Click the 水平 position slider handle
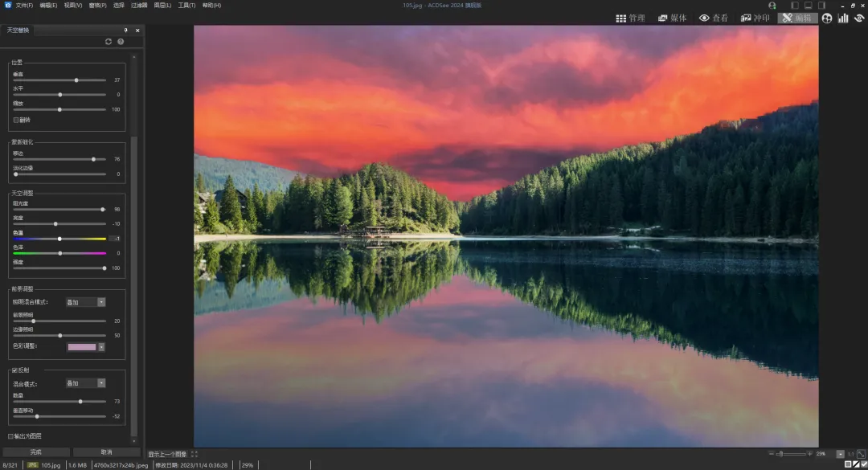This screenshot has width=868, height=470. click(x=59, y=95)
